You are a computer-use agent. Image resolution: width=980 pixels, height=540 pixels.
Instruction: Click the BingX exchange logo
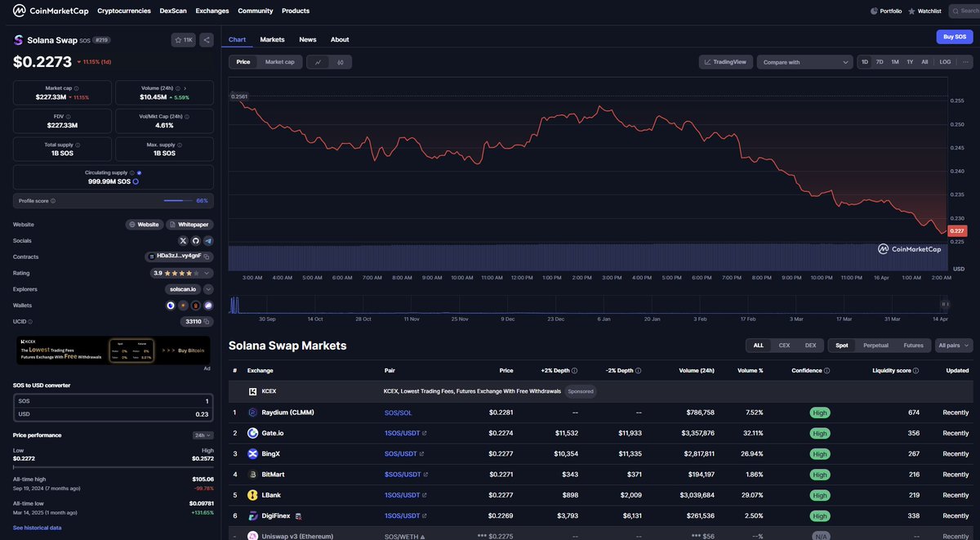[x=252, y=453]
